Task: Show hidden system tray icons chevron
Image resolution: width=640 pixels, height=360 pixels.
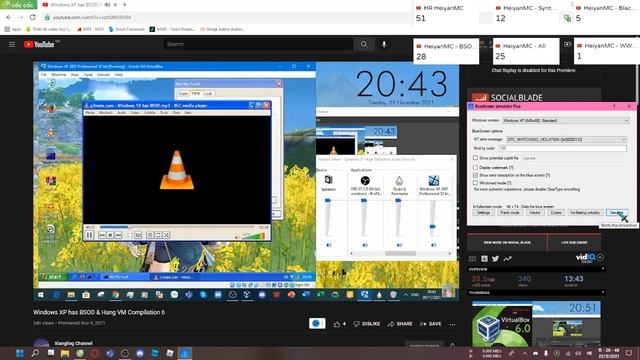Action: click(524, 353)
